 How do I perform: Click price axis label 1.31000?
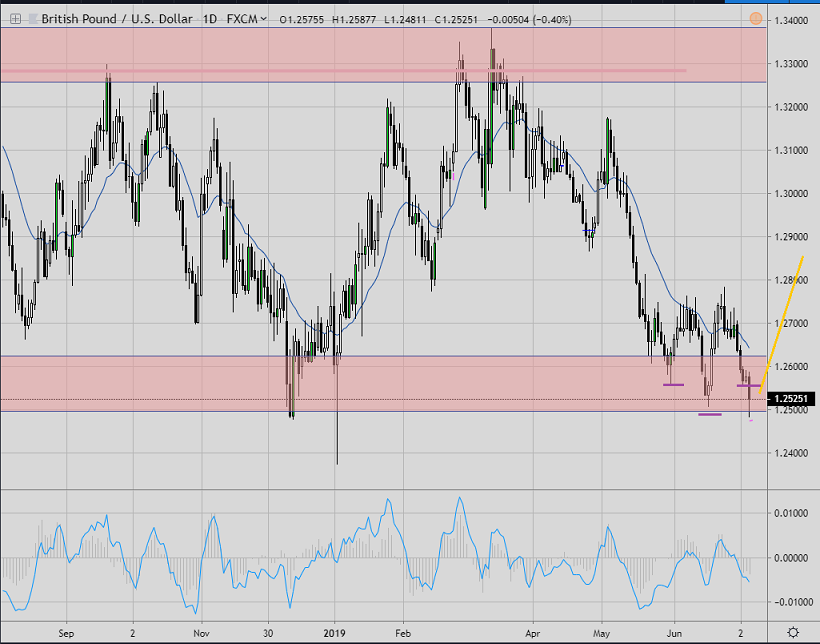791,150
